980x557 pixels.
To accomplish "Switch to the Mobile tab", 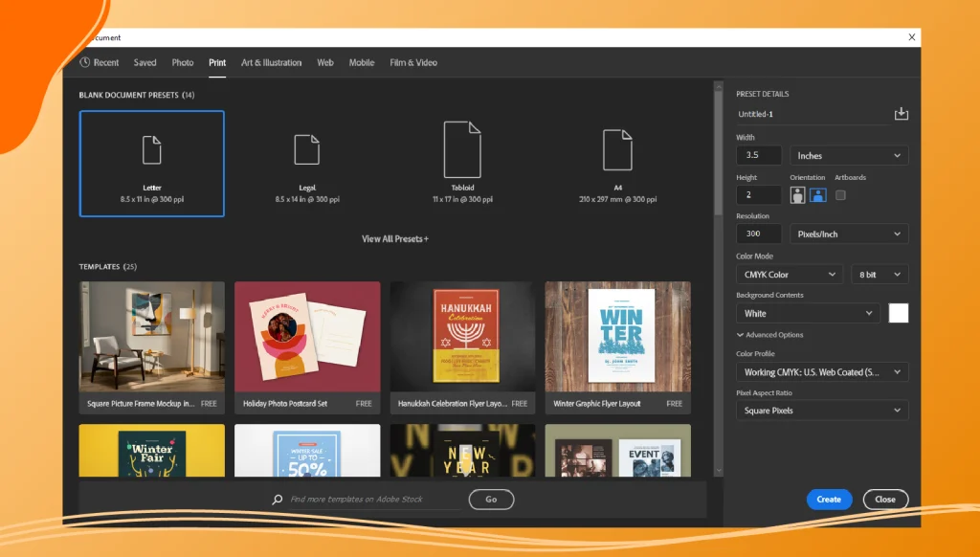I will click(x=361, y=62).
